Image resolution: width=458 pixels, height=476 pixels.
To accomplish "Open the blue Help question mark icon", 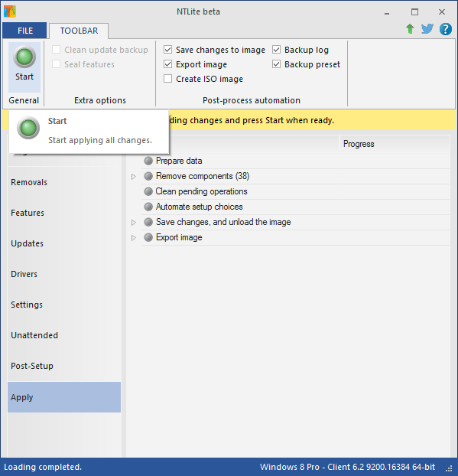I will point(445,29).
